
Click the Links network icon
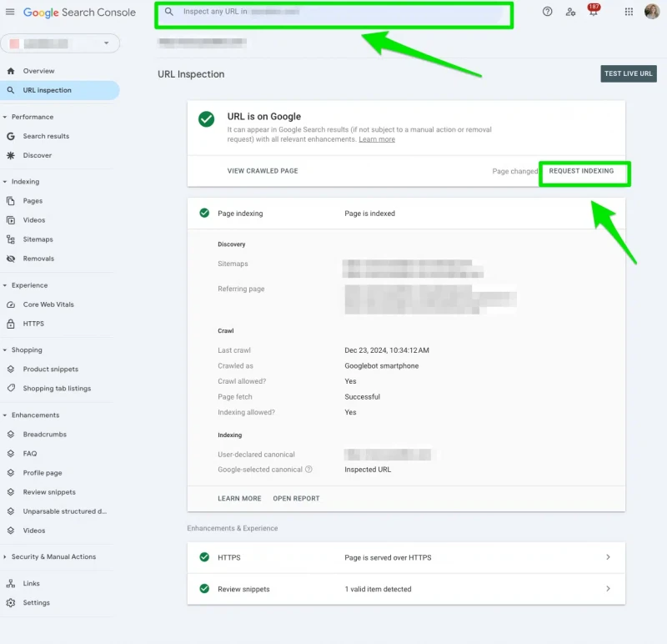point(11,583)
